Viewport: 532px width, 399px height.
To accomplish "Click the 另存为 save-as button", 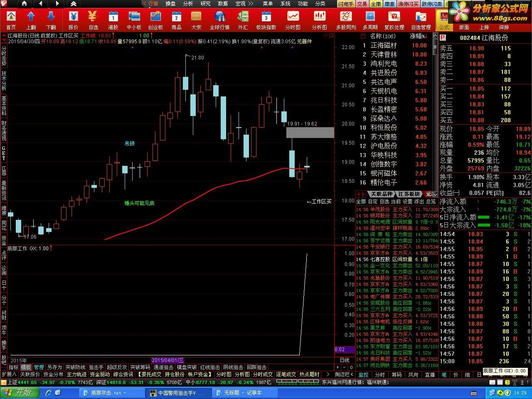I will tap(54, 367).
